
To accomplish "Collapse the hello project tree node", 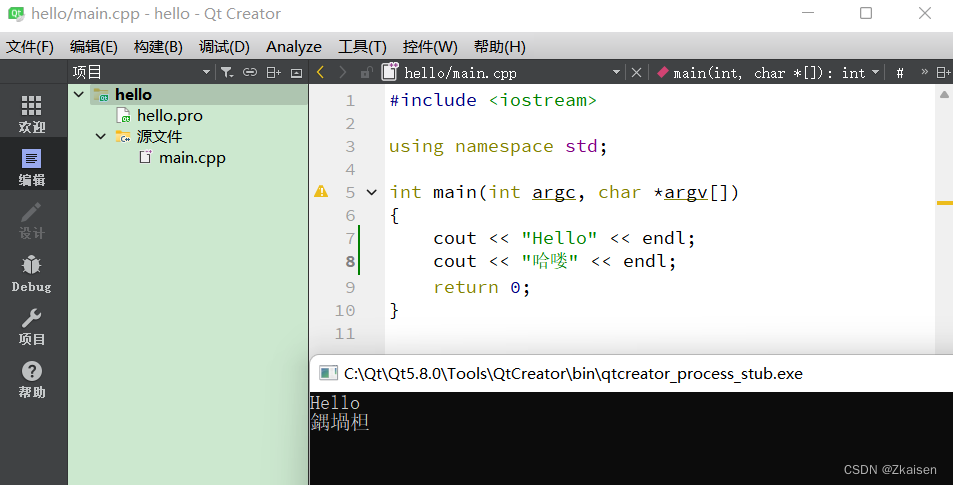I will point(79,94).
